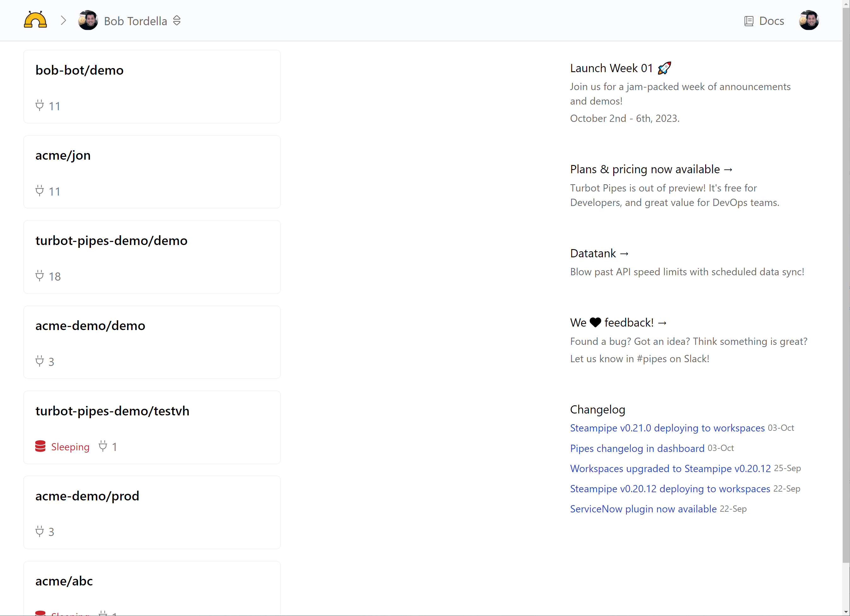Click the vertical page scrollbar
The width and height of the screenshot is (850, 616).
[x=846, y=285]
